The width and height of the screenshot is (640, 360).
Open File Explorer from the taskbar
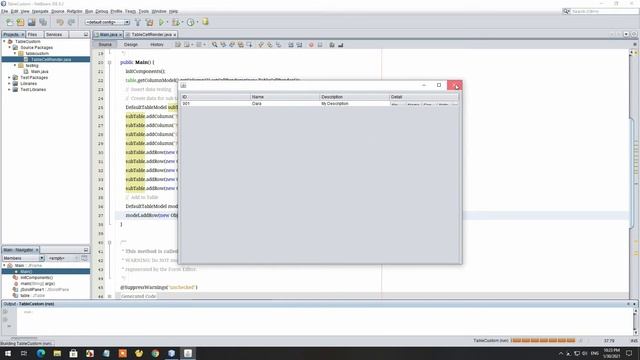pyautogui.click(x=57, y=353)
